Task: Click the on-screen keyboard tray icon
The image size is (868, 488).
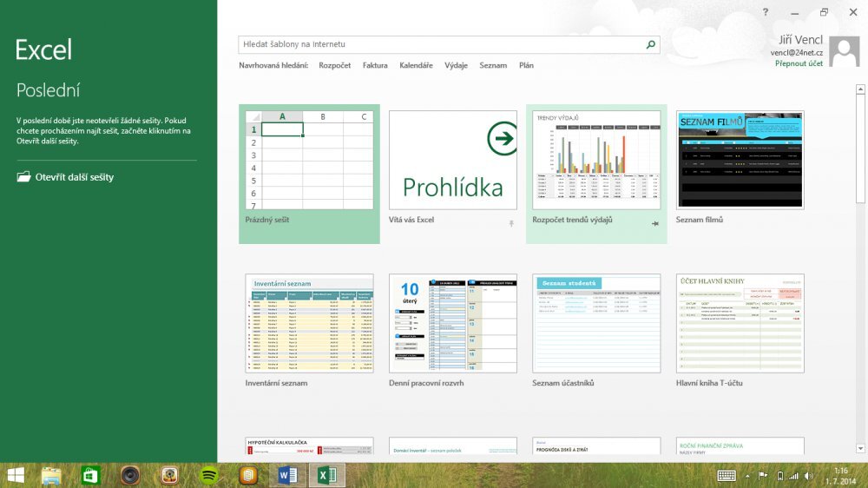Action: point(727,476)
